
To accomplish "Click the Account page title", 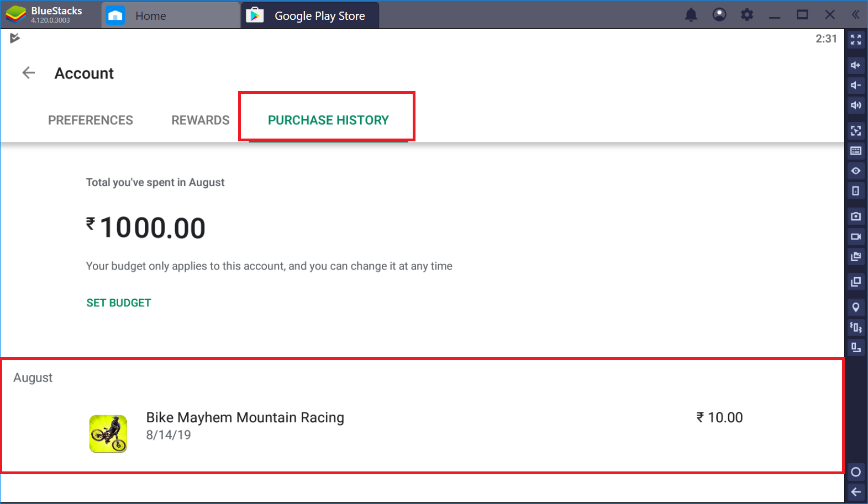I will point(84,73).
